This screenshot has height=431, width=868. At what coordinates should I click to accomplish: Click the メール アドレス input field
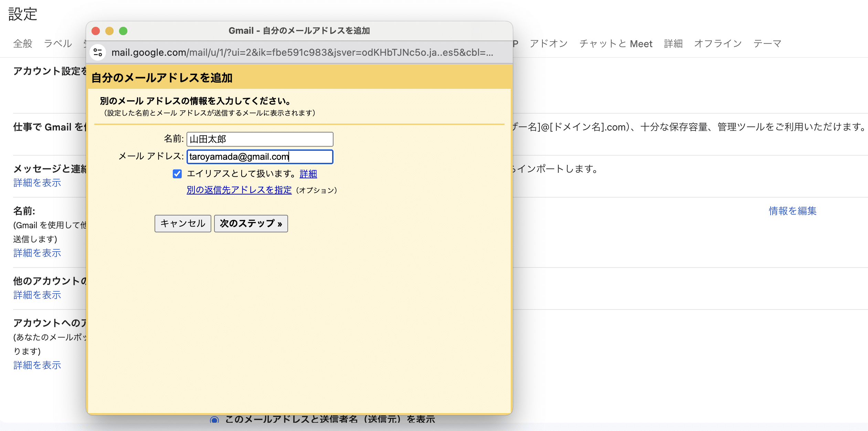(x=260, y=157)
